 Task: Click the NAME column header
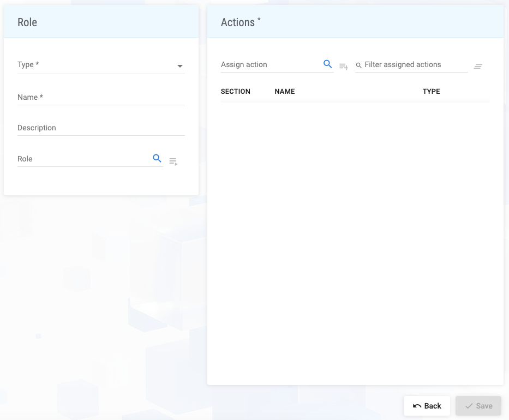(284, 92)
